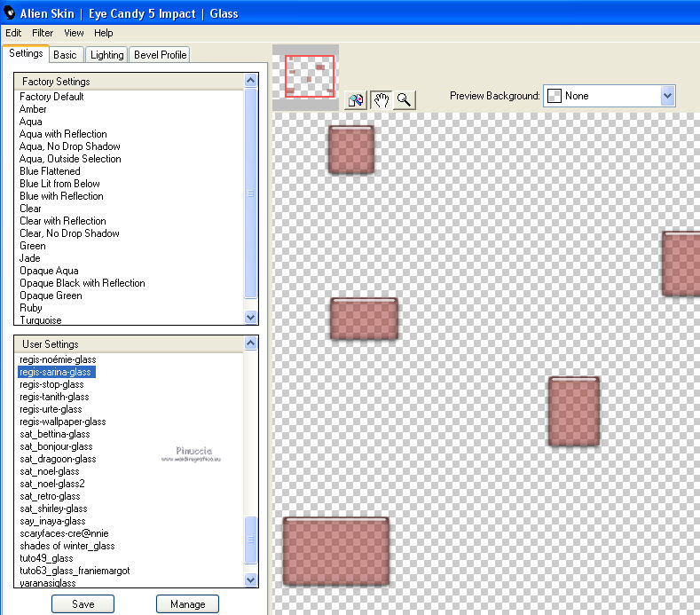700x615 pixels.
Task: Select the hand pan tool
Action: (381, 100)
